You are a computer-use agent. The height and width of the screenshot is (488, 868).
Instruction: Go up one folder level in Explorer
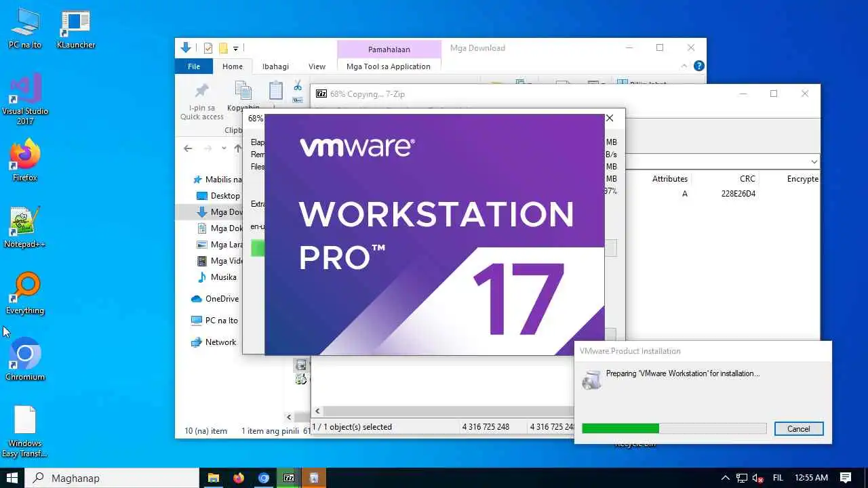(x=237, y=148)
